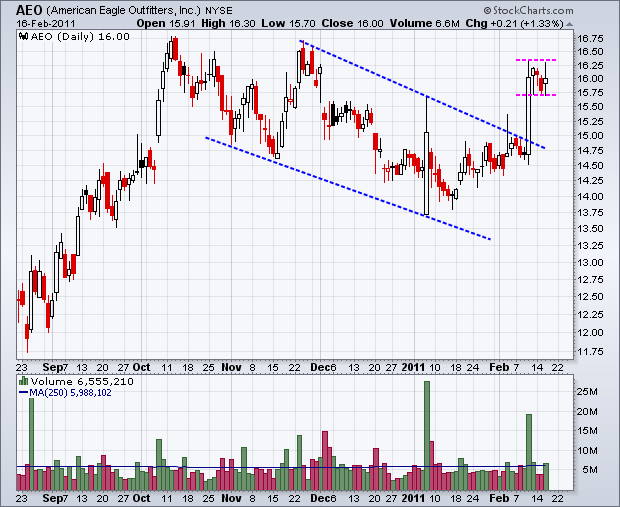Click the tallest red volume bar in early December
Image resolution: width=620 pixels, height=507 pixels.
tap(325, 461)
